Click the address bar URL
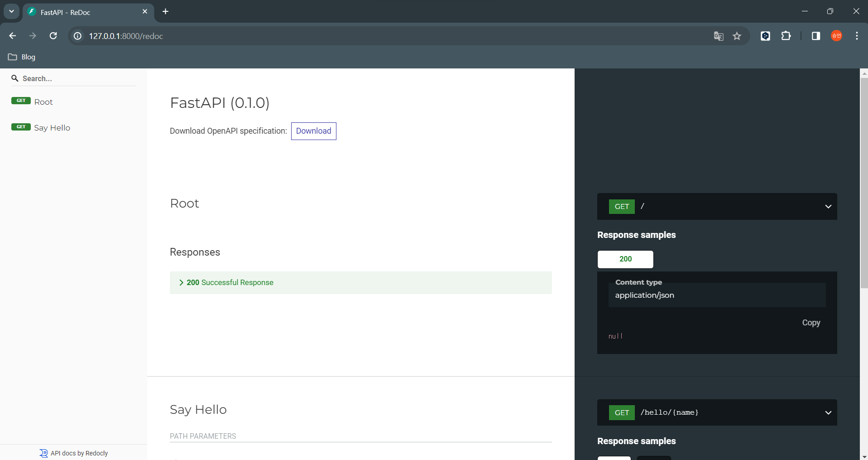Image resolution: width=868 pixels, height=460 pixels. pos(126,36)
